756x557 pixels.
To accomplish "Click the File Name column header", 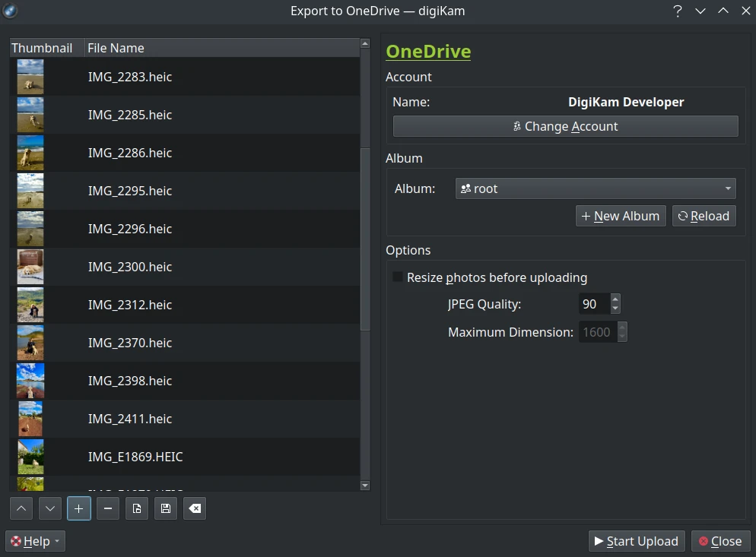I will click(221, 48).
